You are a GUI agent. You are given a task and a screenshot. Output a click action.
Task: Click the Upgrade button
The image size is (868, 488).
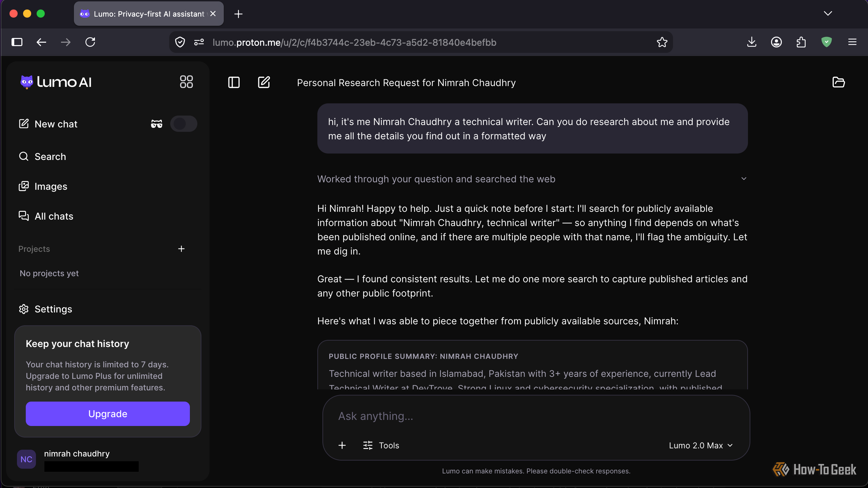click(x=108, y=414)
